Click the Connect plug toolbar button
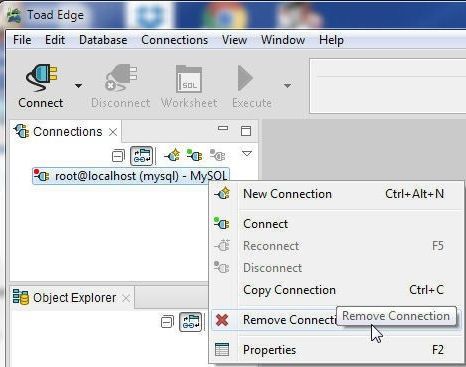Screen dimensions: 466x367 pyautogui.click(x=41, y=86)
